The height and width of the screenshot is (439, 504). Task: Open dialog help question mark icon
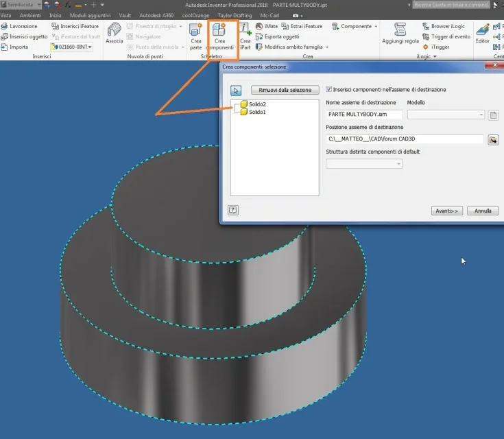(233, 211)
